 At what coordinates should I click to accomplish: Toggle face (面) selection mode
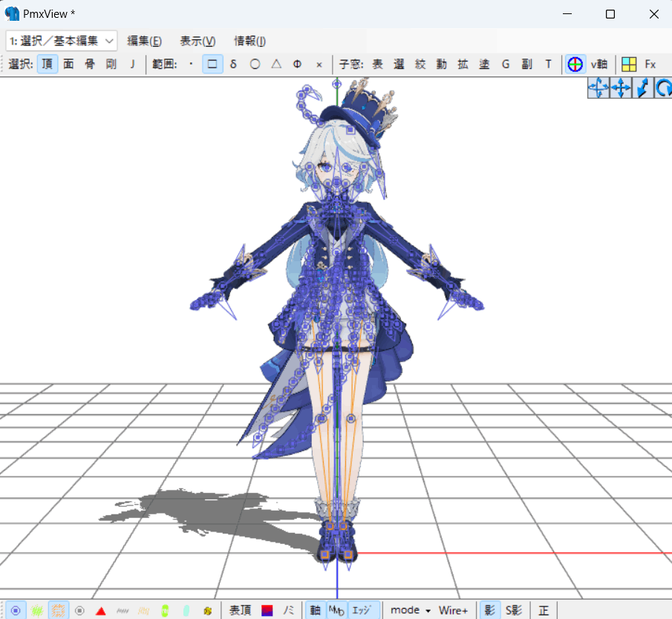click(x=68, y=65)
